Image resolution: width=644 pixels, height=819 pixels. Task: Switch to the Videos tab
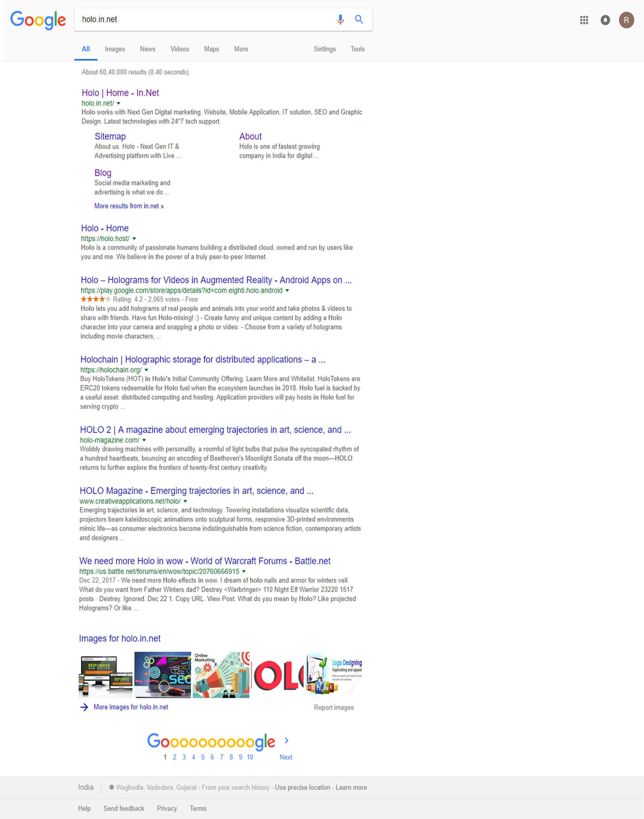179,49
